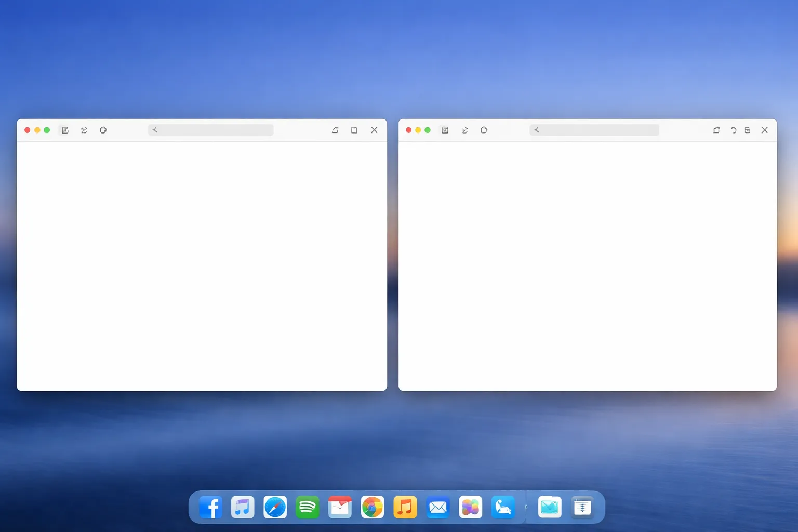The width and height of the screenshot is (798, 532).
Task: Open the blue Mail app in the dock
Action: tap(438, 508)
